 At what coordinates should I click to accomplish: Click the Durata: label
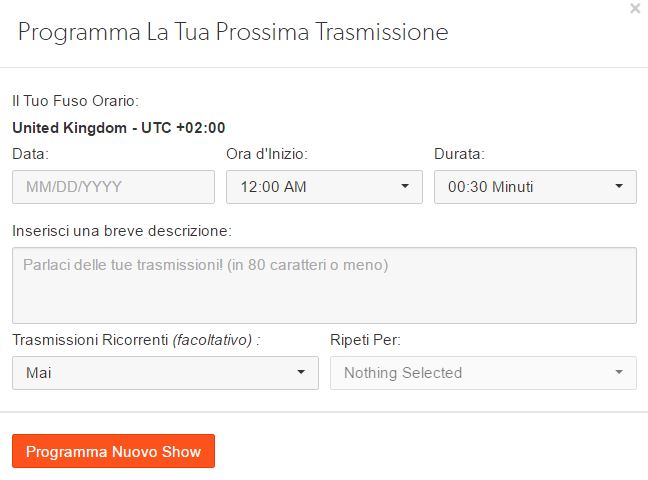pos(459,154)
